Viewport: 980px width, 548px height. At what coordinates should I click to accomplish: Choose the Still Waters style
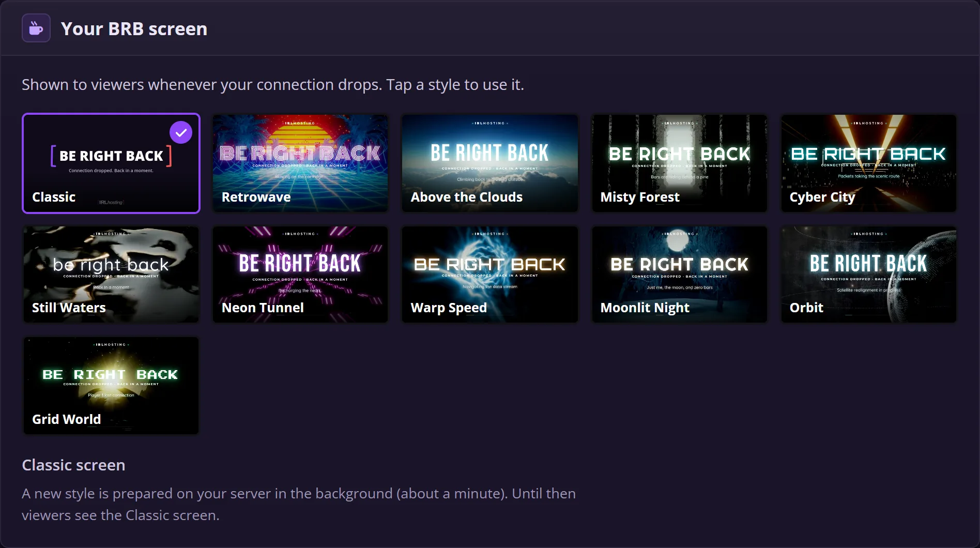coord(111,275)
